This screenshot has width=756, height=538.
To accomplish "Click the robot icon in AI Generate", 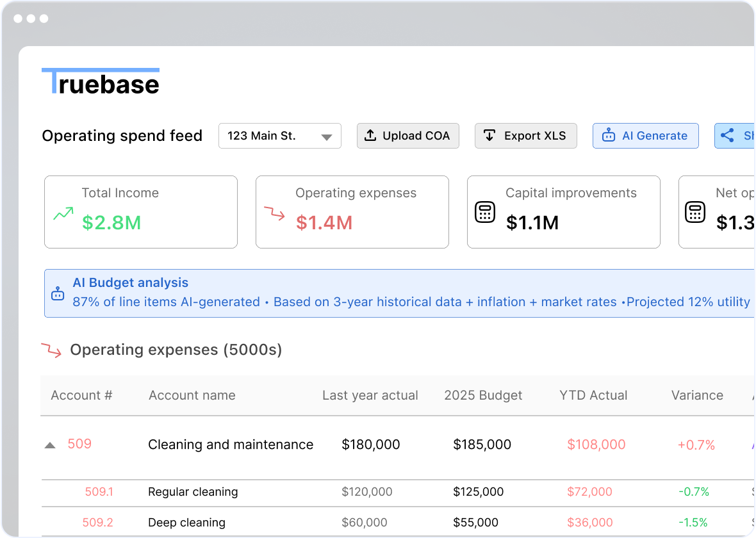I will tap(609, 135).
